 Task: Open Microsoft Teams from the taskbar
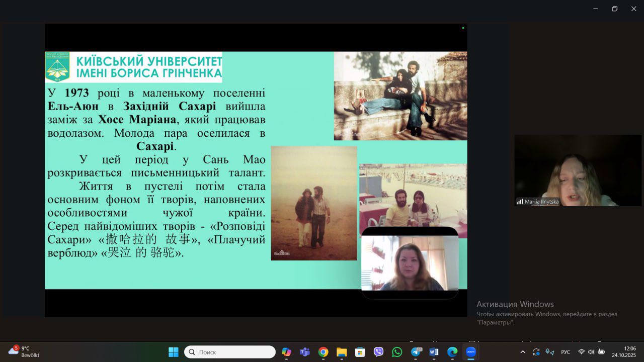(304, 352)
